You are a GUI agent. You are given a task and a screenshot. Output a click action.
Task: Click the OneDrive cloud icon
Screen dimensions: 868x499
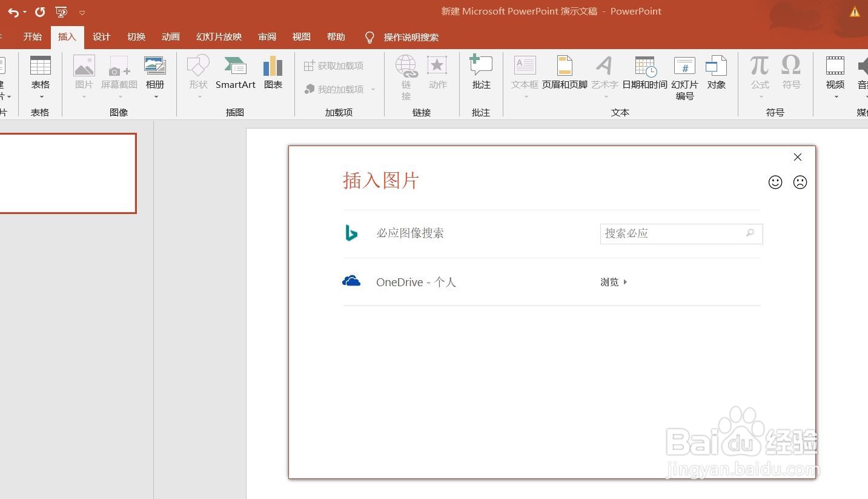pos(351,281)
